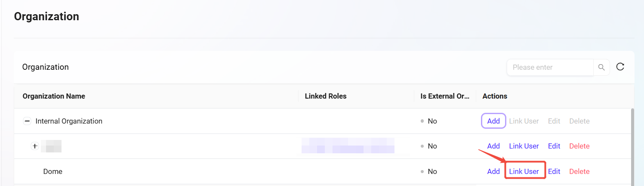Select the Internal Organization row label
This screenshot has height=186, width=644.
(69, 121)
